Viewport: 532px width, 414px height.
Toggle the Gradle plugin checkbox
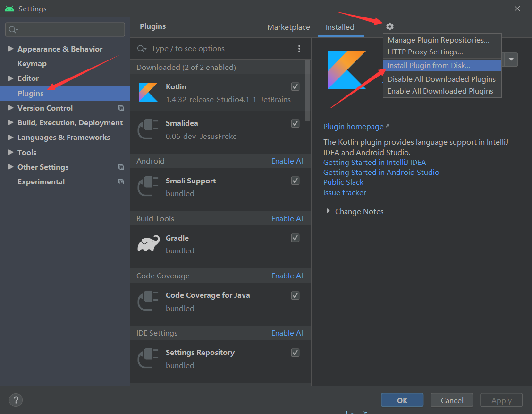click(295, 238)
